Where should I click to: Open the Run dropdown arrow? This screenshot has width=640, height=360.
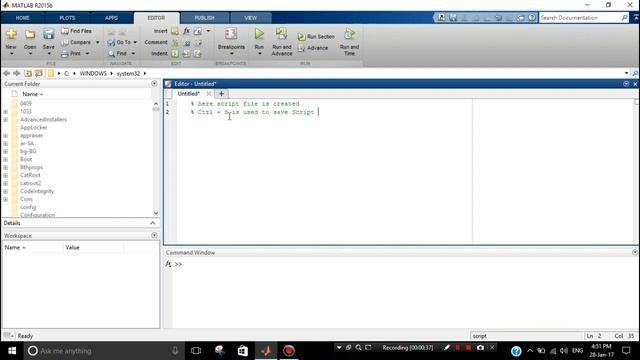[259, 54]
